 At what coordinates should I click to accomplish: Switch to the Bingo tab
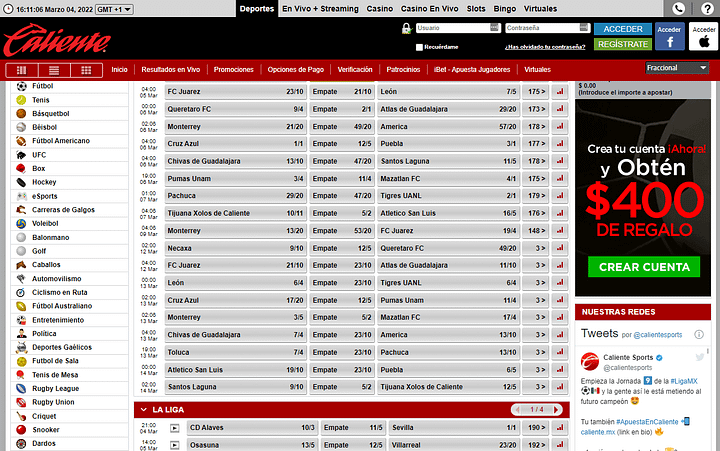pyautogui.click(x=505, y=9)
